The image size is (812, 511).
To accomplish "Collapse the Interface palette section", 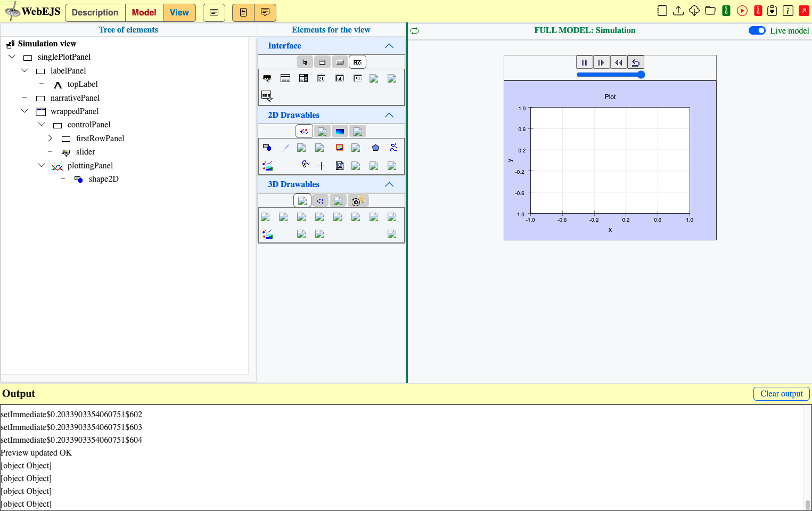I will pos(389,46).
